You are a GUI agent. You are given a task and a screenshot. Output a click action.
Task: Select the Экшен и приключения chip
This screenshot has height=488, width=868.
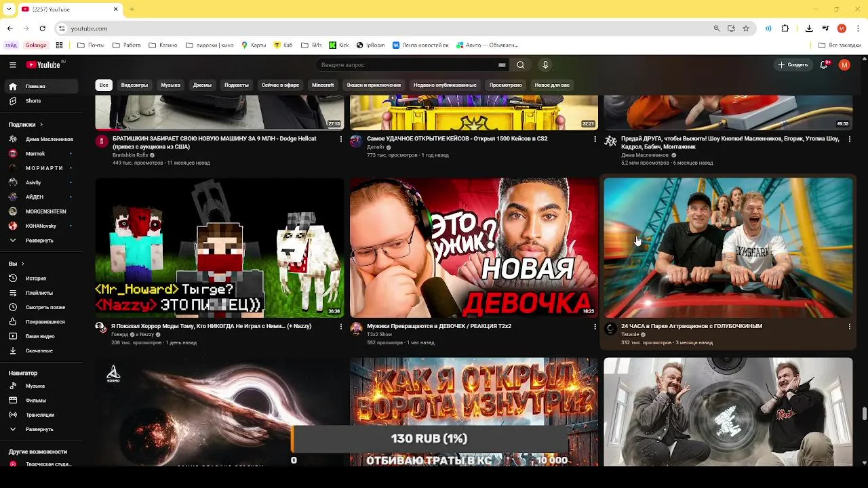coord(374,85)
